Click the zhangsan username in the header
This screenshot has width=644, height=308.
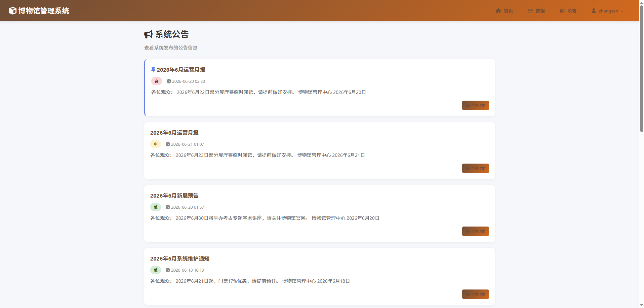point(608,11)
